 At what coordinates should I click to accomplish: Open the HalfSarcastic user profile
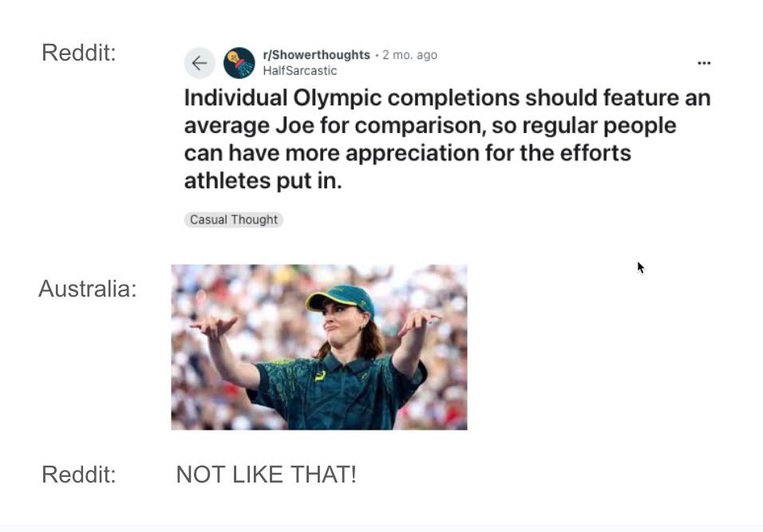299,71
